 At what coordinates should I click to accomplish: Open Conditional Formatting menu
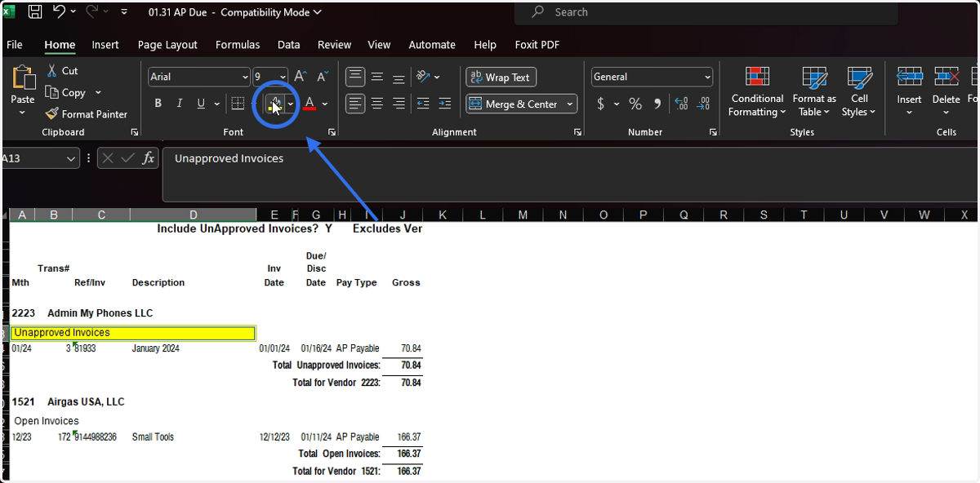click(757, 92)
